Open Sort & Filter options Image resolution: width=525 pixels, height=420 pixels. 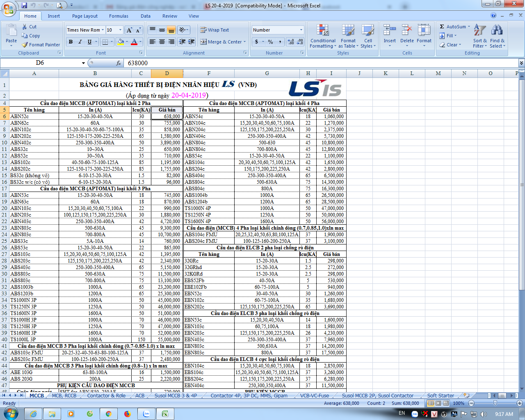click(480, 36)
